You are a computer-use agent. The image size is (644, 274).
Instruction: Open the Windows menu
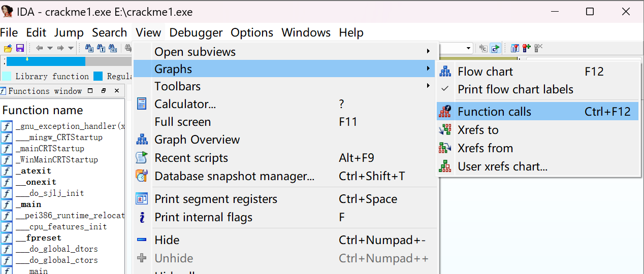[306, 32]
